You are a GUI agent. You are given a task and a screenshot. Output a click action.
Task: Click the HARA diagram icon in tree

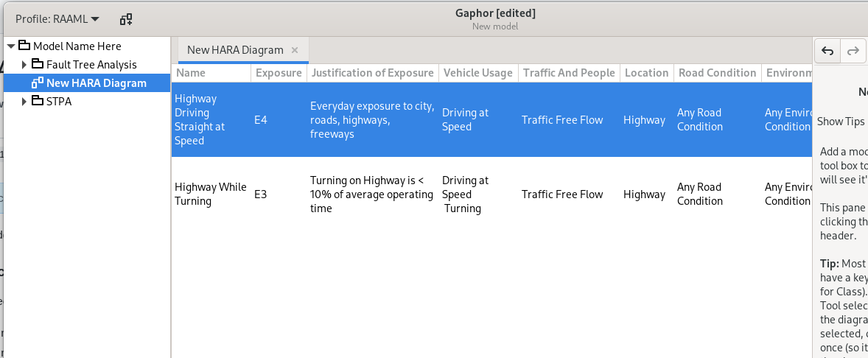[x=38, y=83]
